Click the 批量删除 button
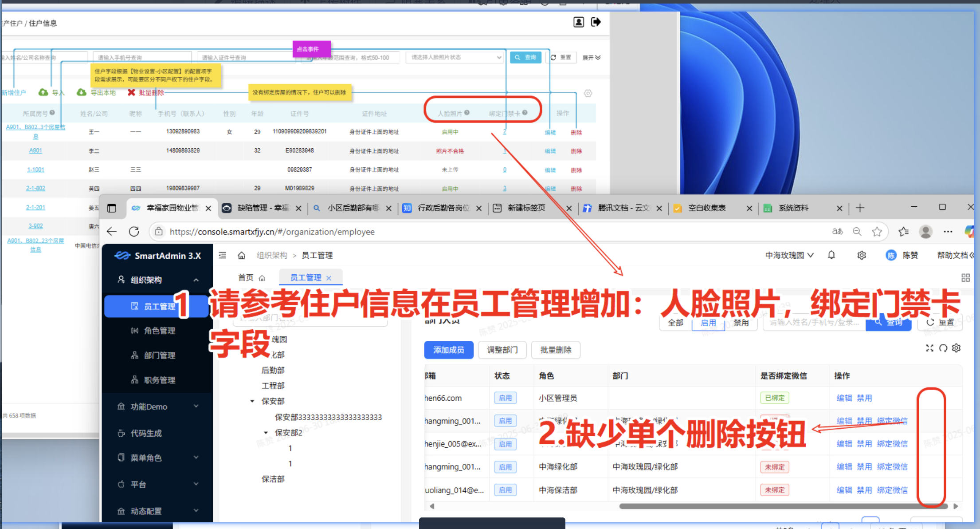Image resolution: width=980 pixels, height=529 pixels. 556,350
